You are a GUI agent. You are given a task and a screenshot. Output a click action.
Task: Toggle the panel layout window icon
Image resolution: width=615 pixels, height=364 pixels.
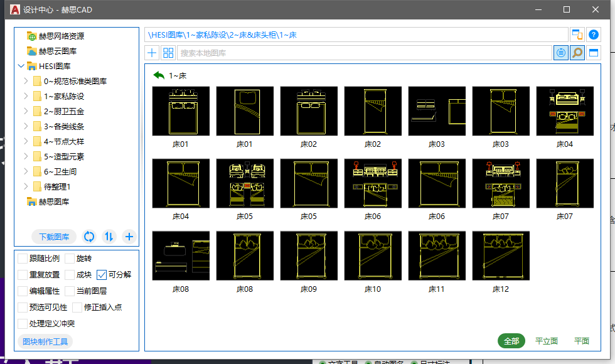[594, 53]
